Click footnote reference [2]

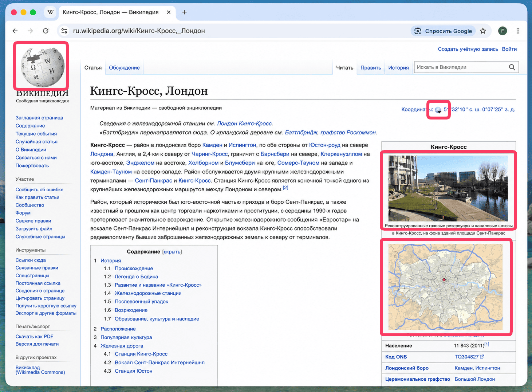click(285, 188)
